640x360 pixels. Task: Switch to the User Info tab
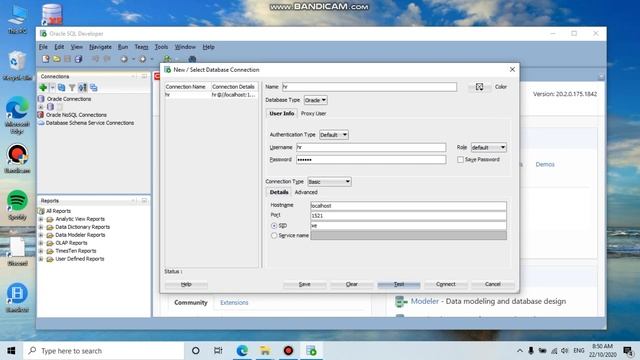click(282, 113)
